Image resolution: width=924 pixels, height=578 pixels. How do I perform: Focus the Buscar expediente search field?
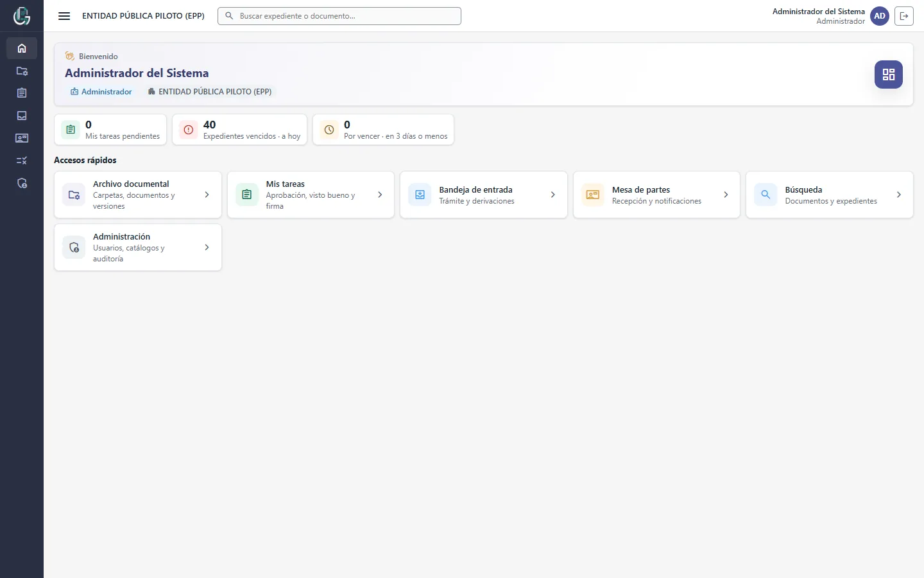[x=339, y=16]
